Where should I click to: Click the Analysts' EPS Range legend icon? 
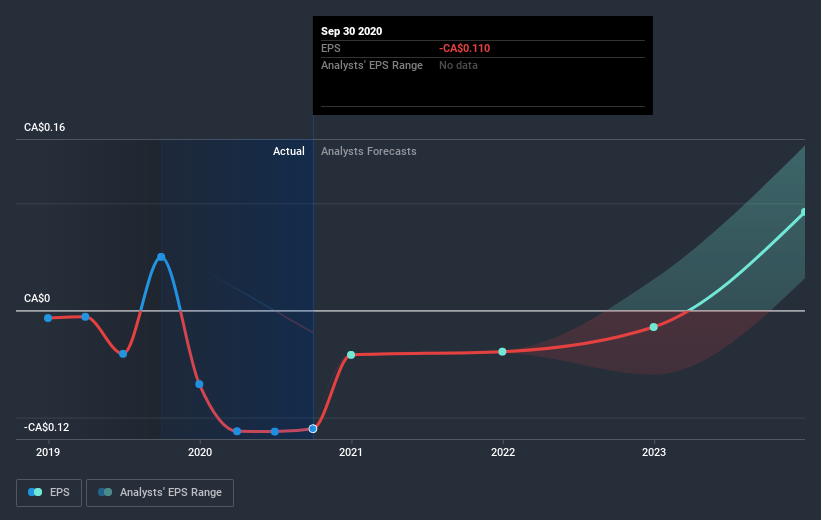point(105,492)
